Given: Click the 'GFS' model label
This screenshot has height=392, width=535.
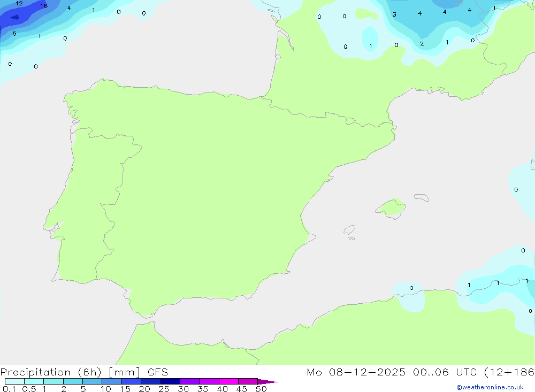Looking at the screenshot, I should click(158, 372).
